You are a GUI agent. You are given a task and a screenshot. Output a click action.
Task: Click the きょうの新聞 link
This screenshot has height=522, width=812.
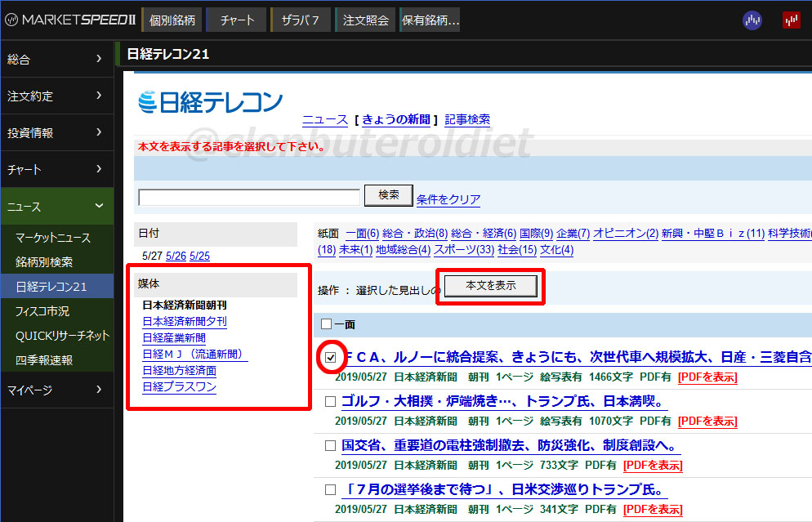(x=395, y=119)
